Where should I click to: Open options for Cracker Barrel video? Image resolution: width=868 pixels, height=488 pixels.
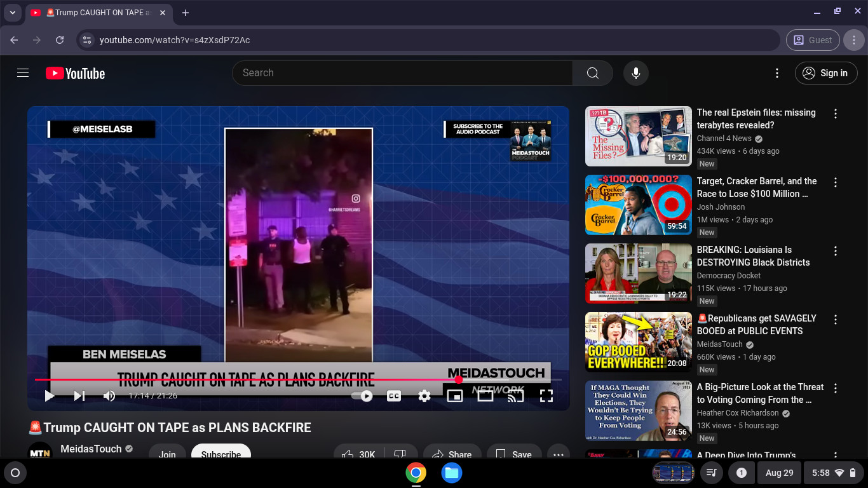[x=836, y=182]
